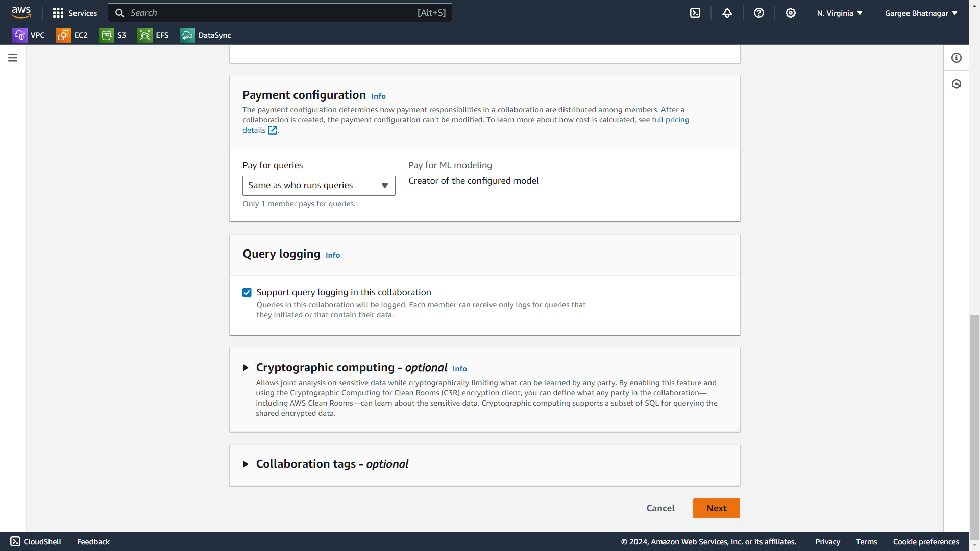Open the notifications bell icon
980x551 pixels.
(727, 13)
